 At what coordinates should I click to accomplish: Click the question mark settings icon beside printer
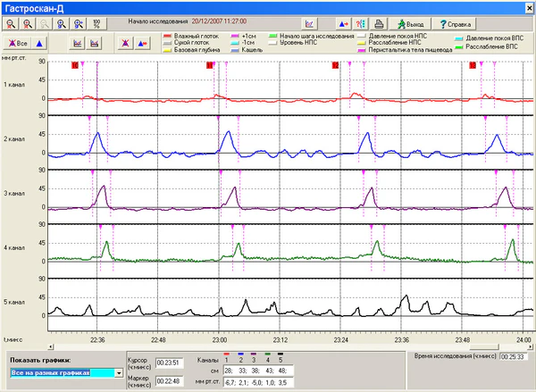click(x=362, y=23)
